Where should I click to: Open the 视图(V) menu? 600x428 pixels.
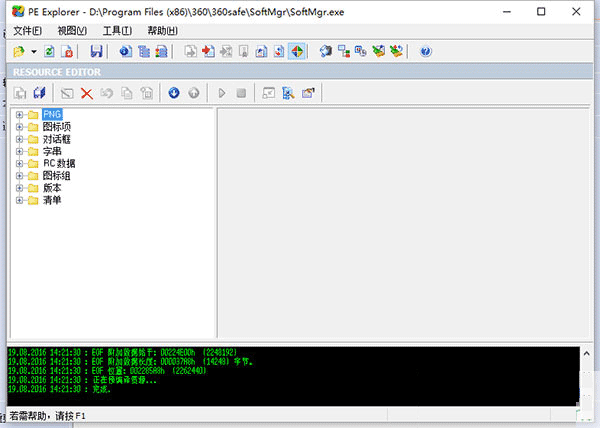[x=72, y=30]
